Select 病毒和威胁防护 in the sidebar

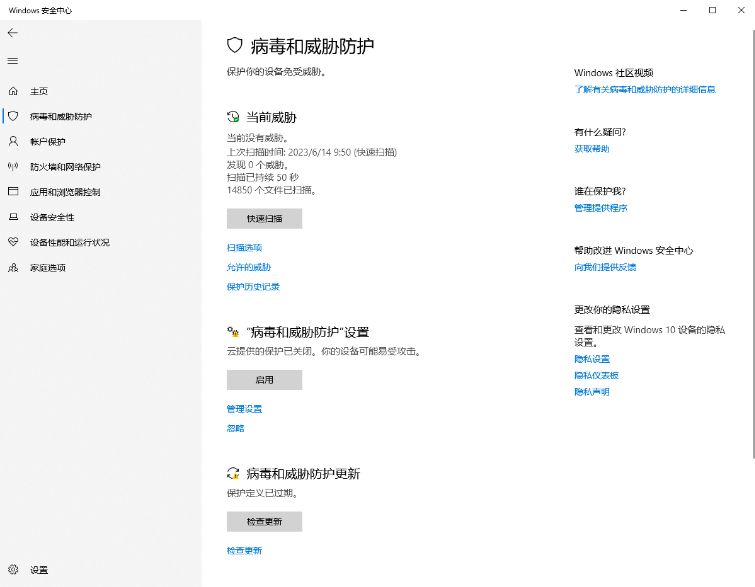pyautogui.click(x=61, y=116)
